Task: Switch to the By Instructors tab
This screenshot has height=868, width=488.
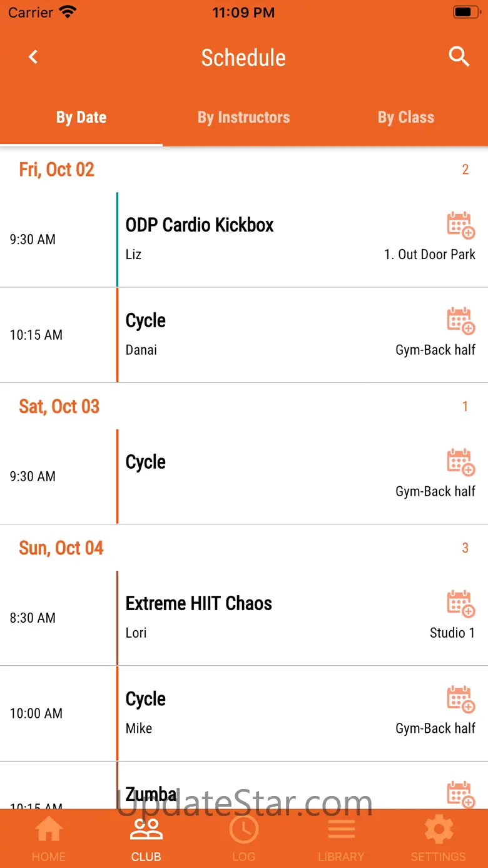Action: click(243, 118)
